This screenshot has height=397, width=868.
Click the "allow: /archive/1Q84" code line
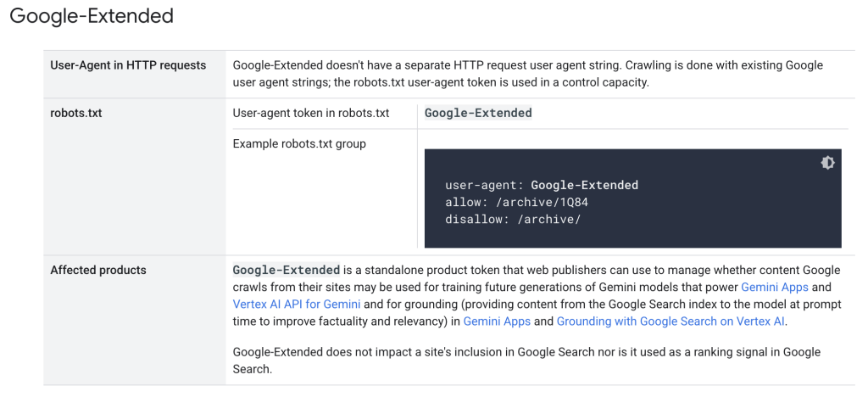(x=516, y=202)
